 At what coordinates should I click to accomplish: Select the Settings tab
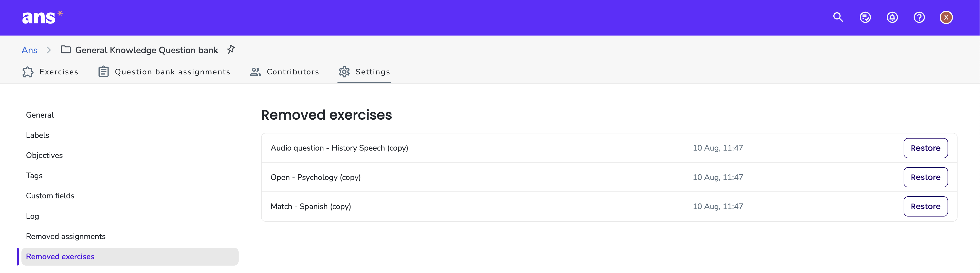pyautogui.click(x=364, y=72)
